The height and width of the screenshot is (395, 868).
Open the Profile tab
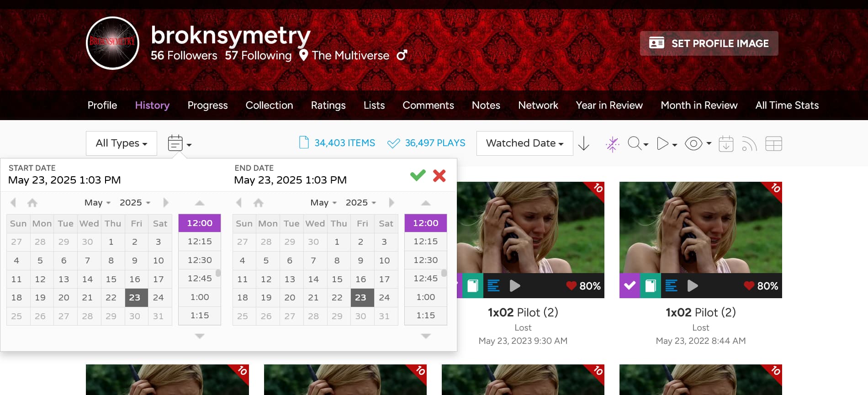(x=102, y=105)
